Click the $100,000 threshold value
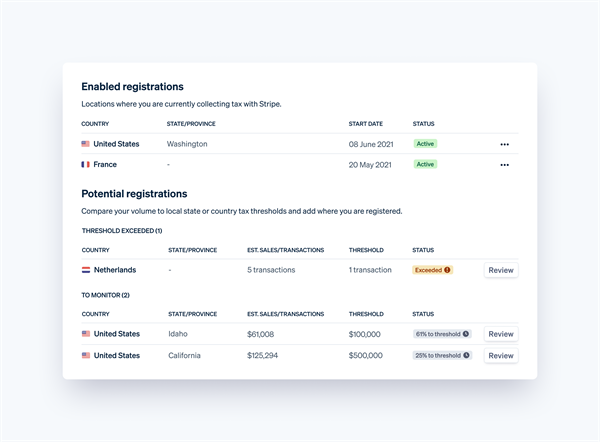Screen dimensions: 600x442 coord(365,334)
